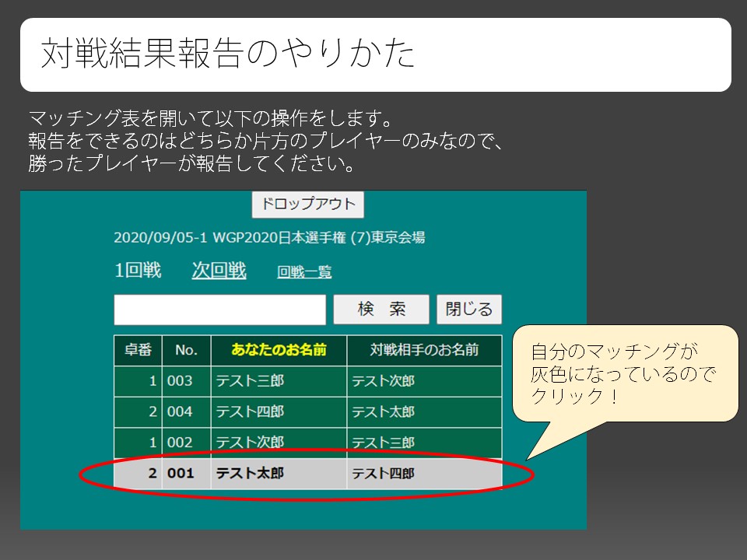Click the ドロップアウト button

point(308,205)
